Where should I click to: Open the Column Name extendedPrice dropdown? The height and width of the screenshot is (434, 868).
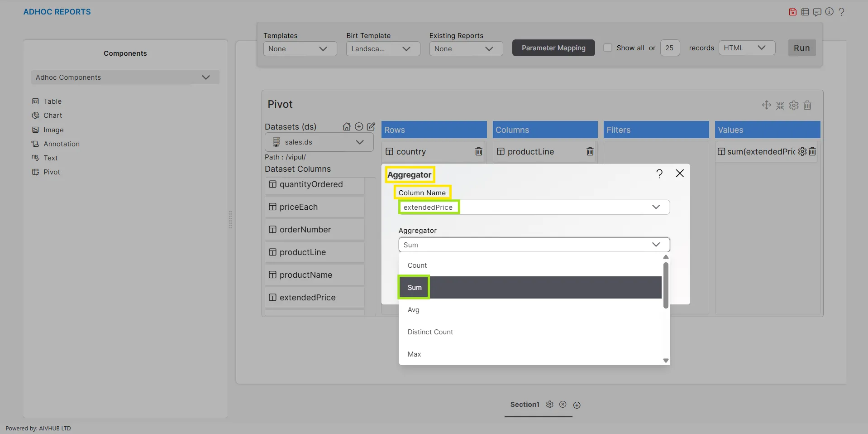534,207
